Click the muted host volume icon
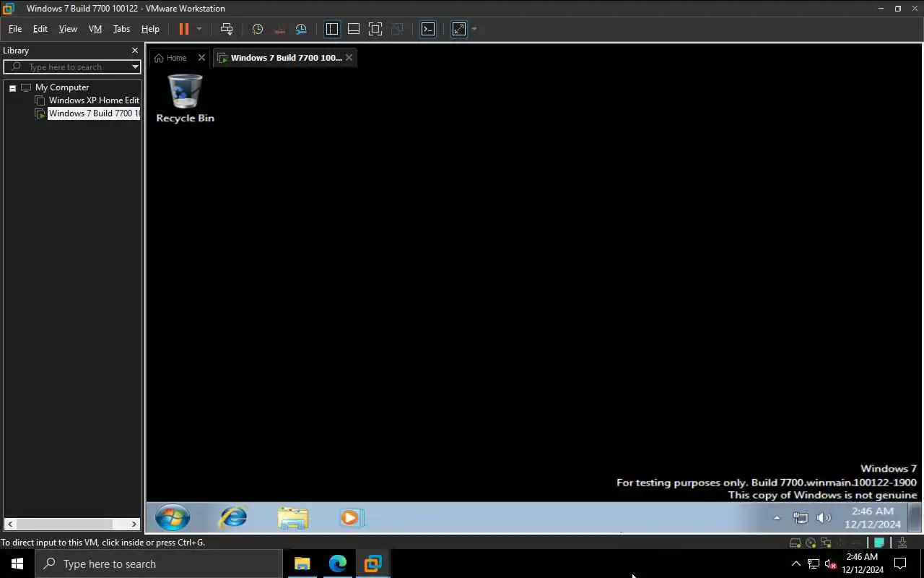 click(830, 564)
